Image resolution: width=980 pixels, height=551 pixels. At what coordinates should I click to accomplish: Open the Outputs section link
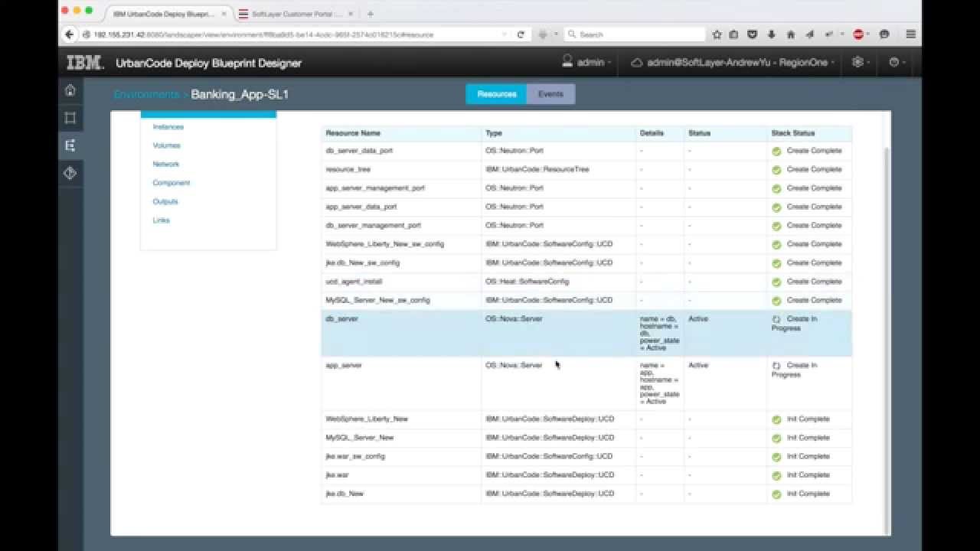pyautogui.click(x=165, y=201)
